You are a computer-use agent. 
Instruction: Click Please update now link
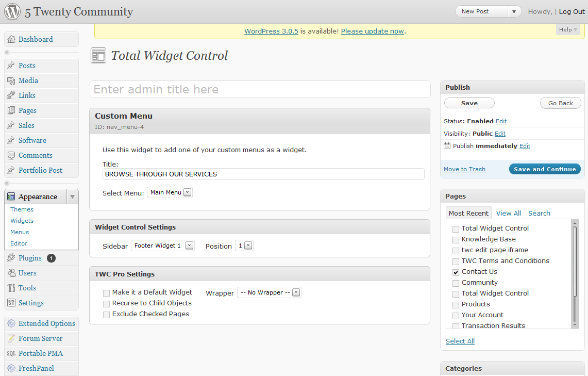tap(373, 31)
